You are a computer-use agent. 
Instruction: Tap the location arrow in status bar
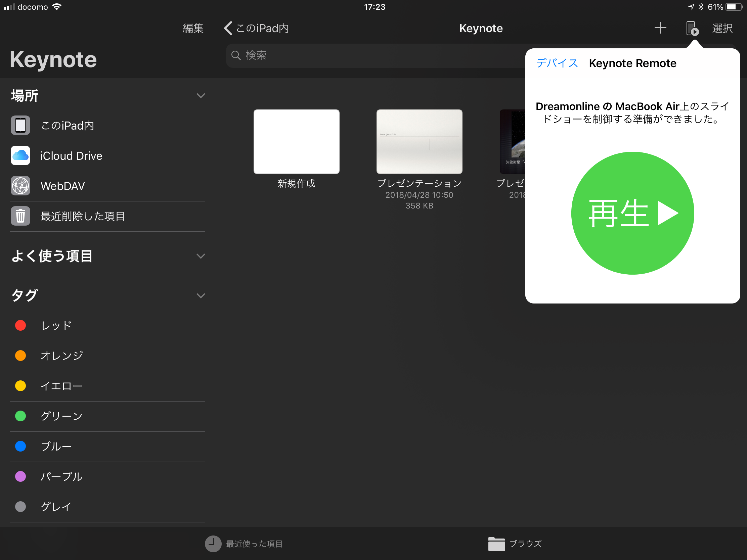point(691,7)
